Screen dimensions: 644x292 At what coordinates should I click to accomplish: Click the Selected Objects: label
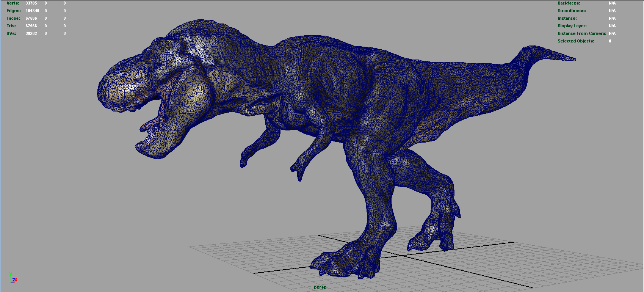(576, 41)
